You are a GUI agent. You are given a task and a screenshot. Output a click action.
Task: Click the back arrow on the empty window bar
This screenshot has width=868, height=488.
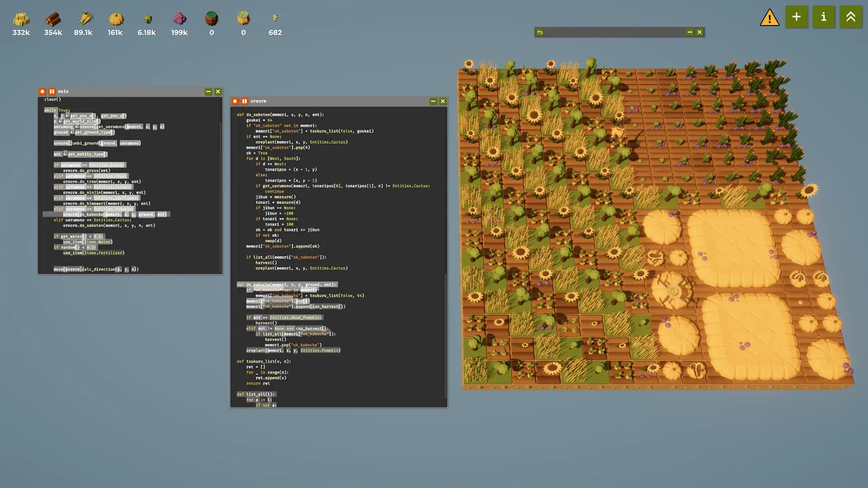[540, 32]
